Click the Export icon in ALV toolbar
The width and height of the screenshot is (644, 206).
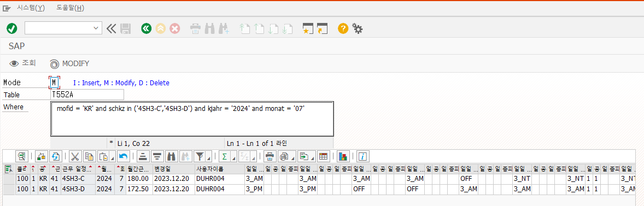(303, 156)
